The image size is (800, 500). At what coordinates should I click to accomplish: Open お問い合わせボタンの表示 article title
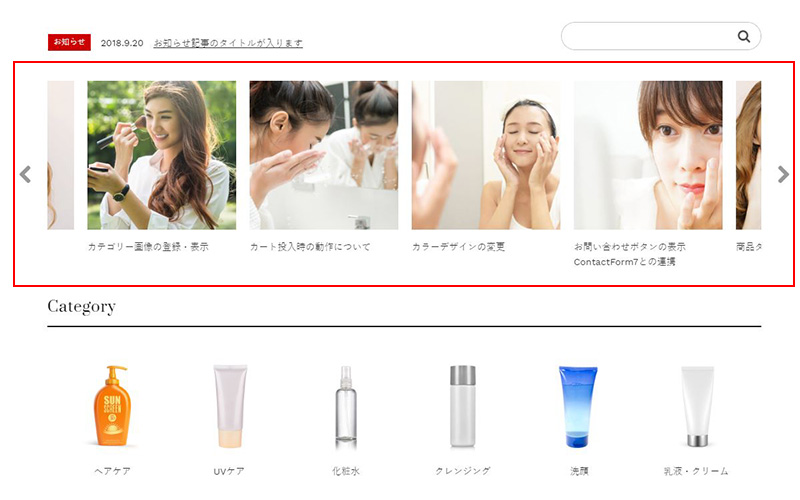tap(630, 247)
